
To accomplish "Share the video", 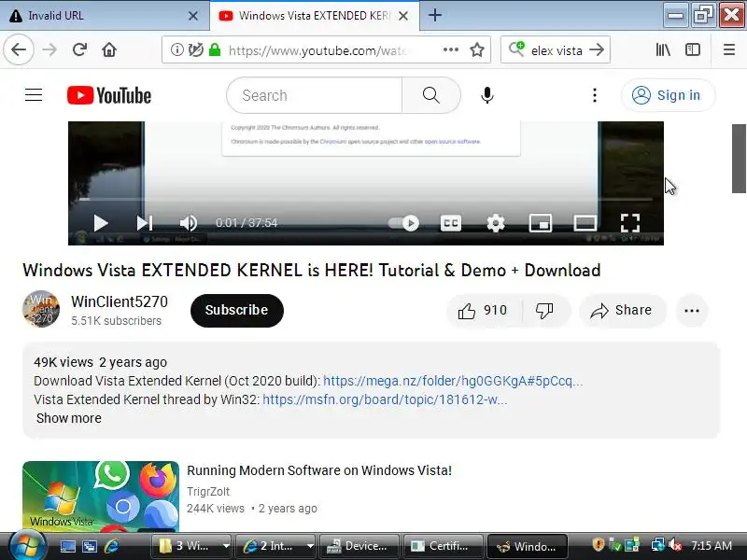I will pyautogui.click(x=622, y=311).
